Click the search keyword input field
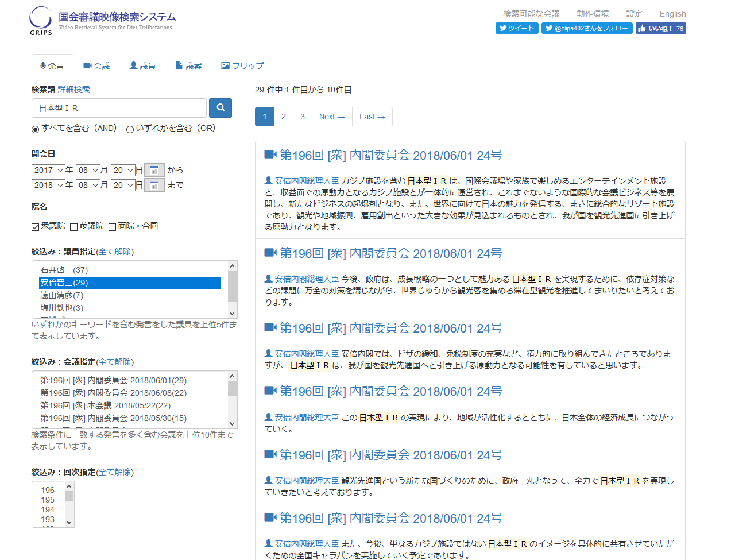Viewport: 735px width, 560px height. pos(119,108)
